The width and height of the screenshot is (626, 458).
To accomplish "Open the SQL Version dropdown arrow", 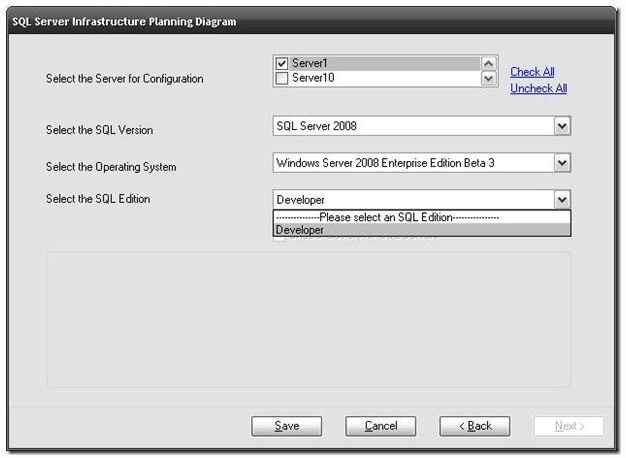I will [562, 126].
